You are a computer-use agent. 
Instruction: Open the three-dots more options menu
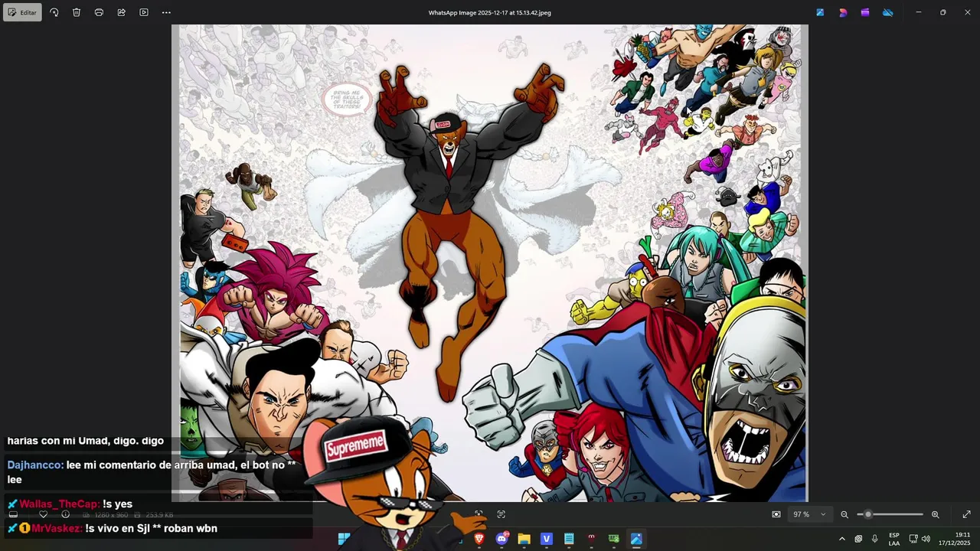pos(166,12)
